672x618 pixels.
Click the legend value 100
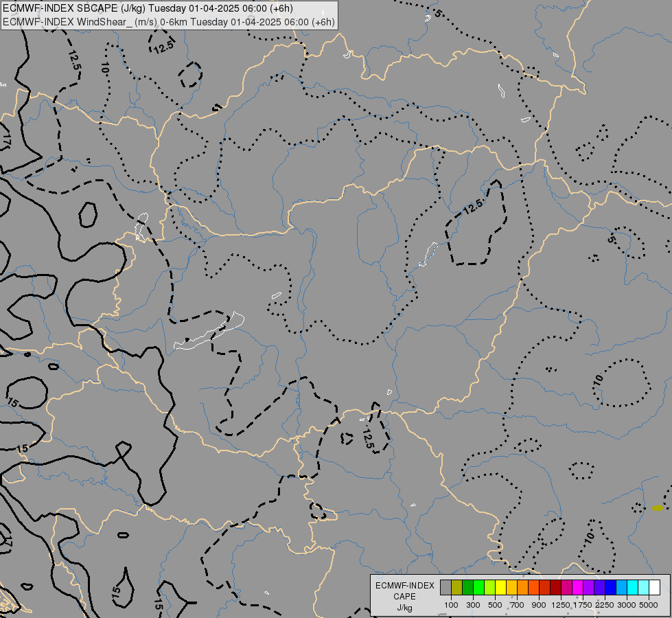[x=451, y=605]
